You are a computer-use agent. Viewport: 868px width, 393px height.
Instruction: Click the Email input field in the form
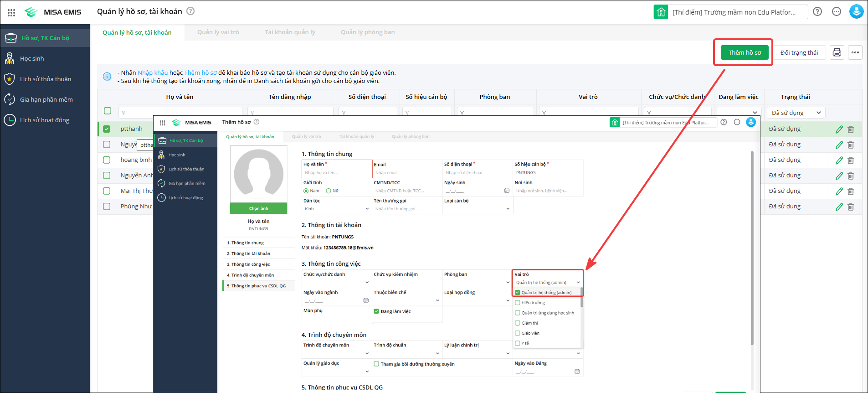click(x=407, y=173)
